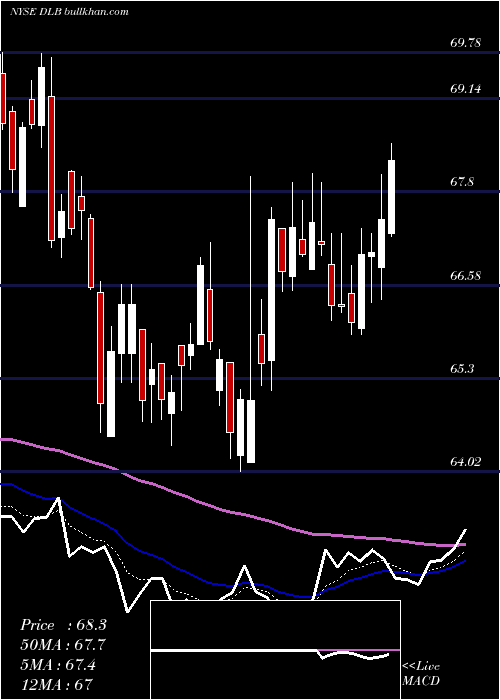
Task: Click the 50MA : 67.7 readout
Action: coord(63,645)
